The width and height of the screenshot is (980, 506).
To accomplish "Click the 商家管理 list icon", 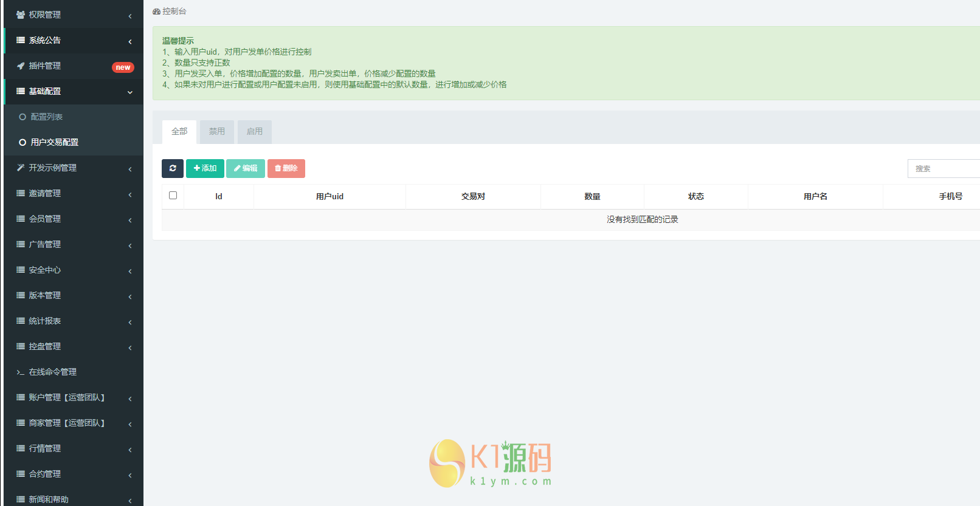I will 21,423.
